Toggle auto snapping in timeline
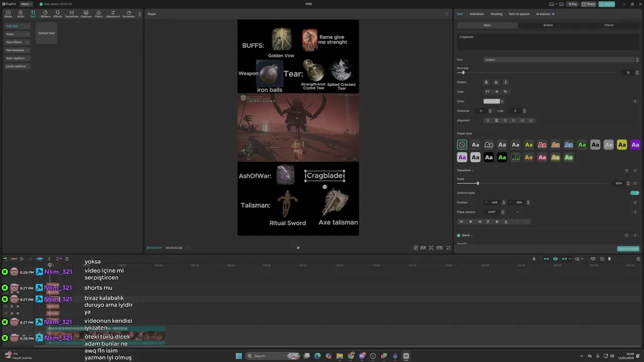644x362 pixels. 555,259
